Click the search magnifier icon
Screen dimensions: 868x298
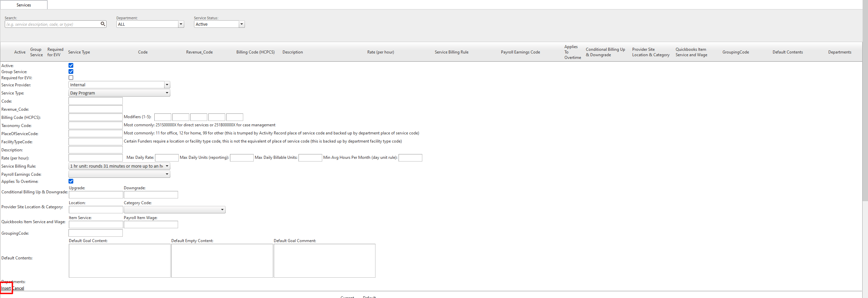(x=103, y=24)
